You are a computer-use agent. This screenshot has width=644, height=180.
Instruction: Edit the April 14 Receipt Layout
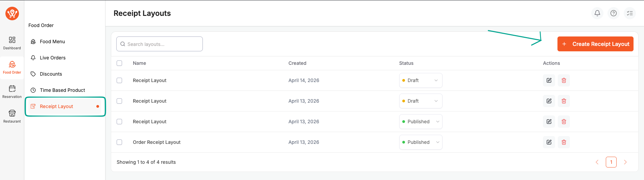549,80
